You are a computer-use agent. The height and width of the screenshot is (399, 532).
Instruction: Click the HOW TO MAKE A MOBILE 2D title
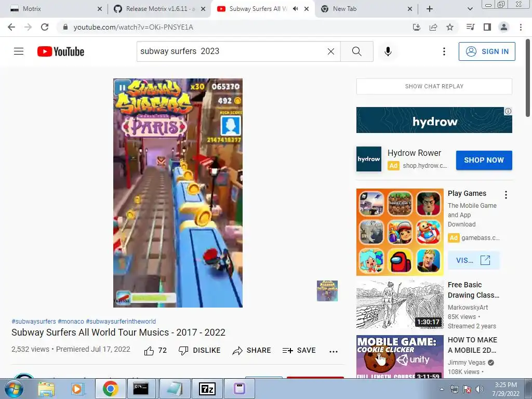pyautogui.click(x=472, y=345)
